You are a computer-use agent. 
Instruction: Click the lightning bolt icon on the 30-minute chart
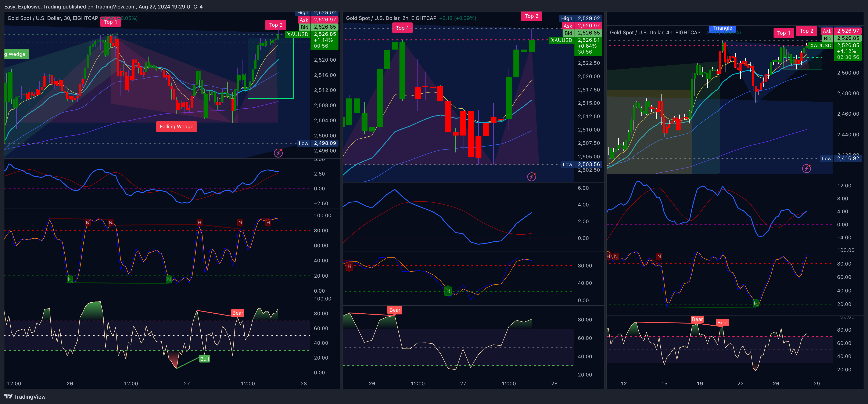click(x=278, y=153)
